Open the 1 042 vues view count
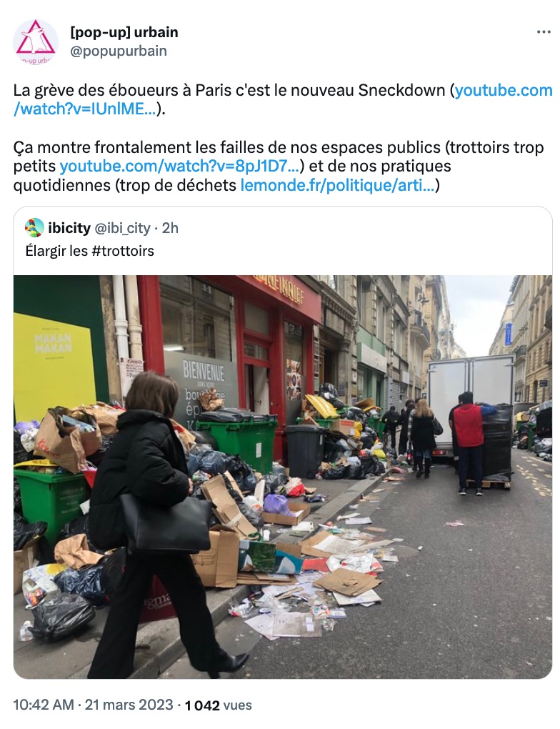The width and height of the screenshot is (560, 729). [x=219, y=705]
